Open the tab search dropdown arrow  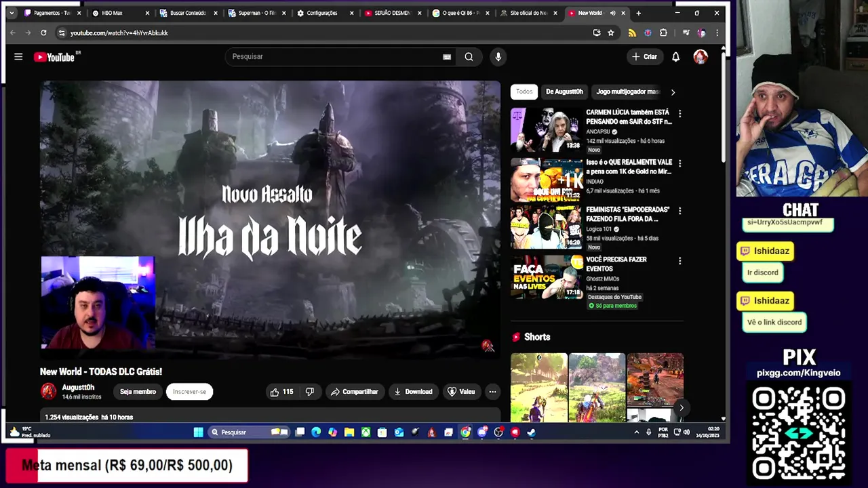click(x=12, y=13)
